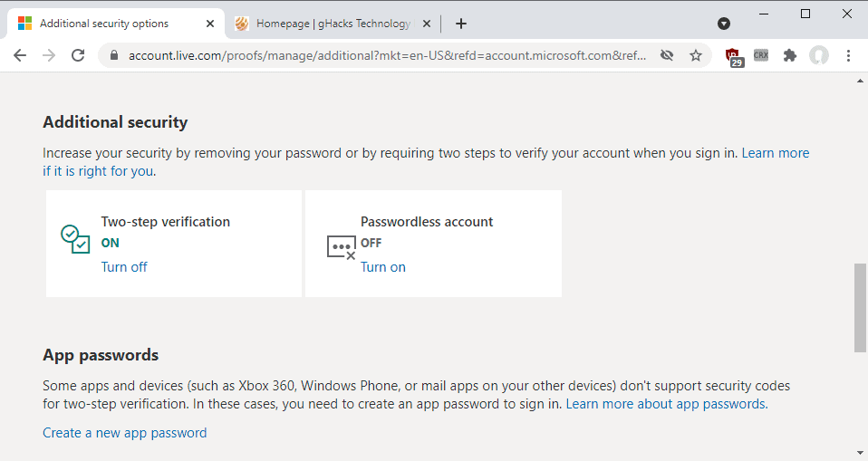Image resolution: width=868 pixels, height=461 pixels.
Task: Turn on Passwordless account
Action: (383, 267)
